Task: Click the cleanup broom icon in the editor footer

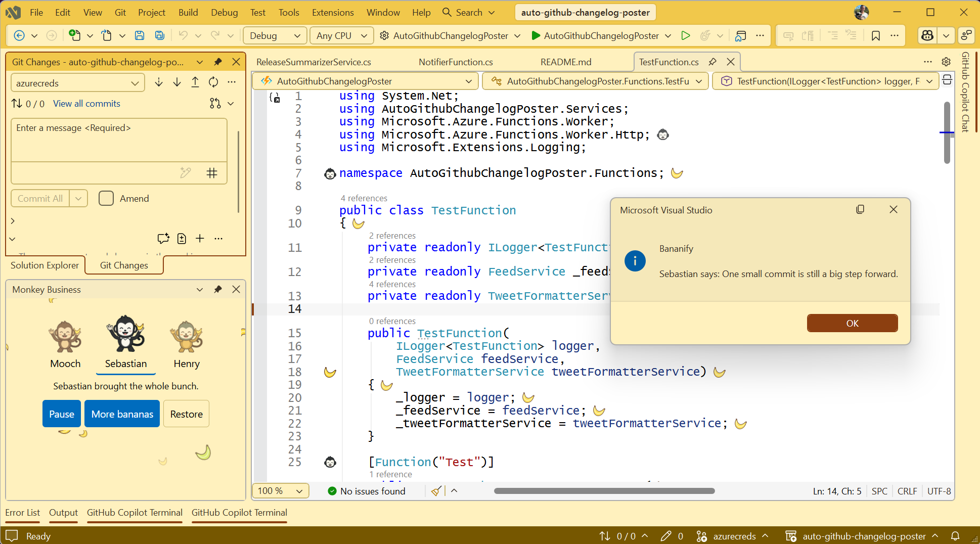Action: 436,491
